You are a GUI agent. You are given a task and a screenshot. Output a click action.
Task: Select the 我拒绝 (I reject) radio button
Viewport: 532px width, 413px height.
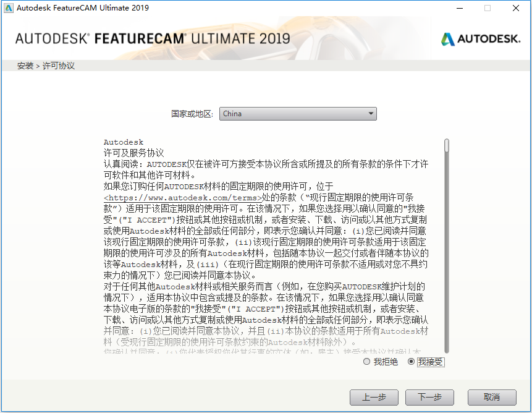coord(366,362)
